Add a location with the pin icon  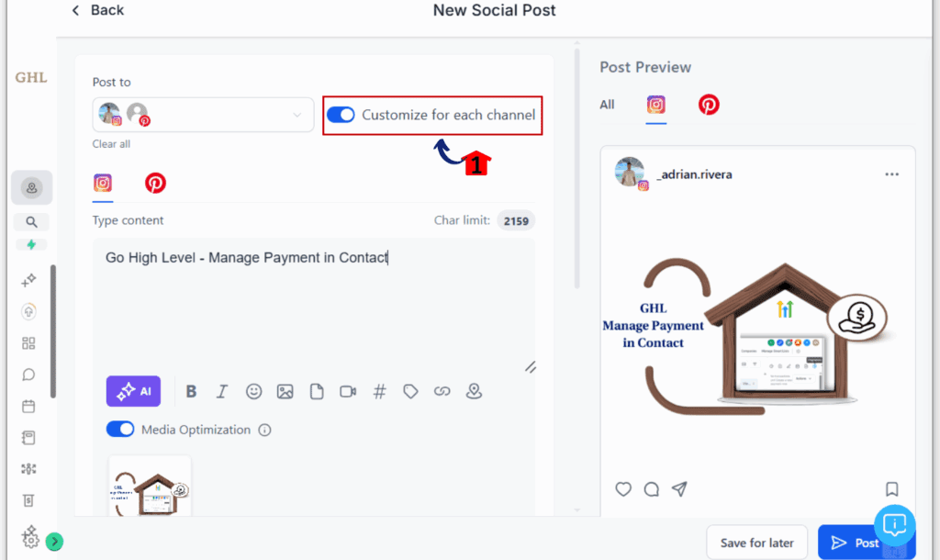click(474, 391)
